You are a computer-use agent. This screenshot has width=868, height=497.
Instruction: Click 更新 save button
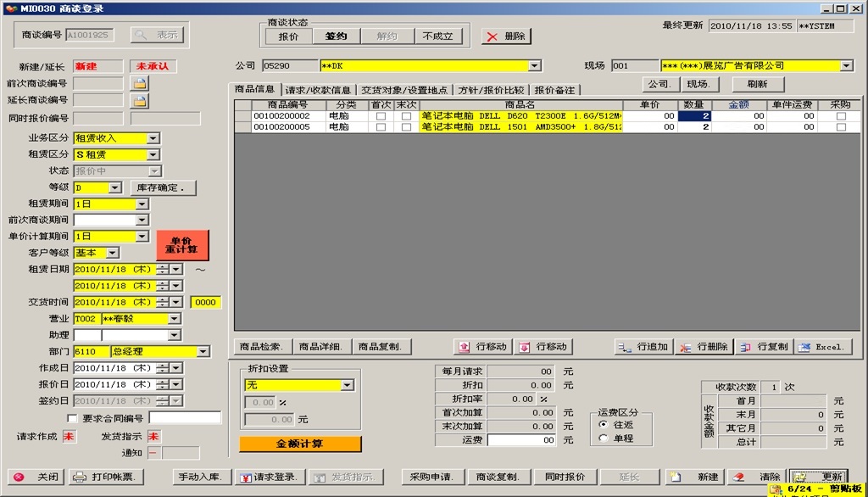click(819, 477)
